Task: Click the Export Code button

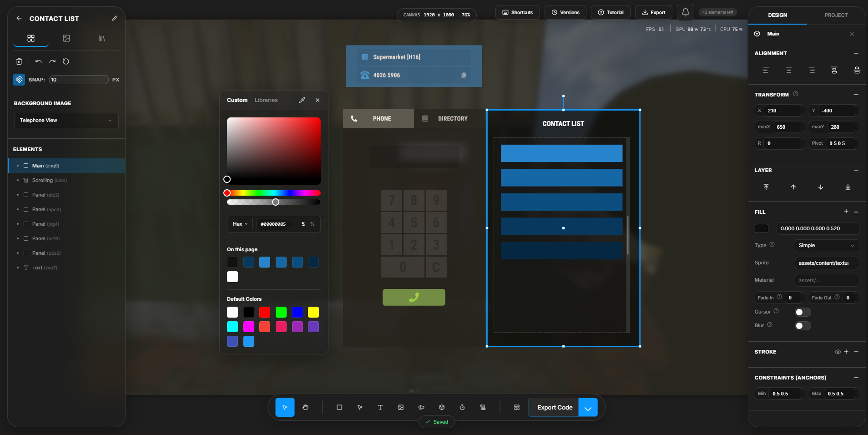Action: (x=554, y=408)
